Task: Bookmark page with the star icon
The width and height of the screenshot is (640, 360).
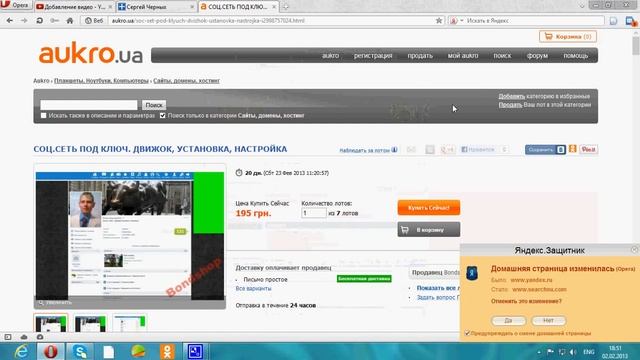Action: pyautogui.click(x=439, y=20)
